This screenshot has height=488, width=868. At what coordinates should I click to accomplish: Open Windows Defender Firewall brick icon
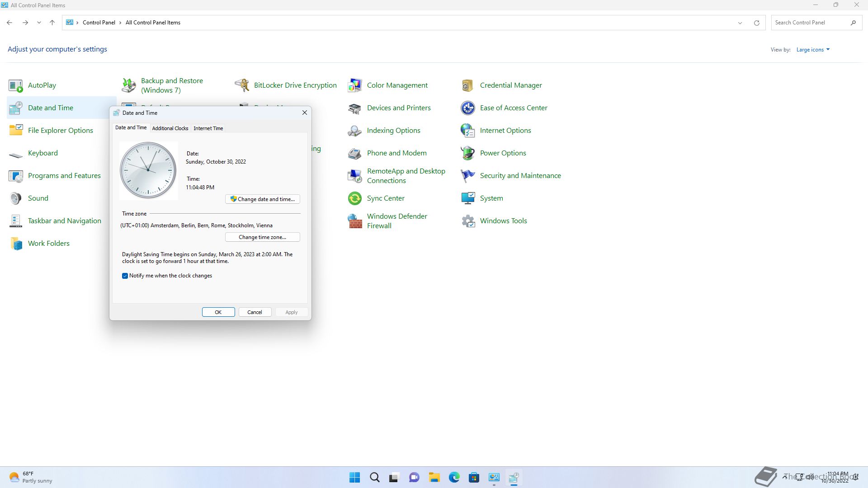tap(355, 221)
